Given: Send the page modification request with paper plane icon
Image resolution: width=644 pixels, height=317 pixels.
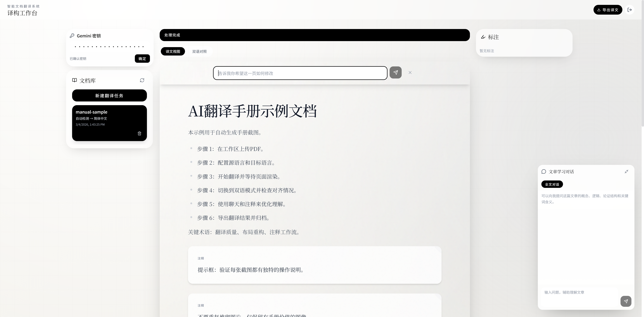Looking at the screenshot, I should [x=395, y=72].
